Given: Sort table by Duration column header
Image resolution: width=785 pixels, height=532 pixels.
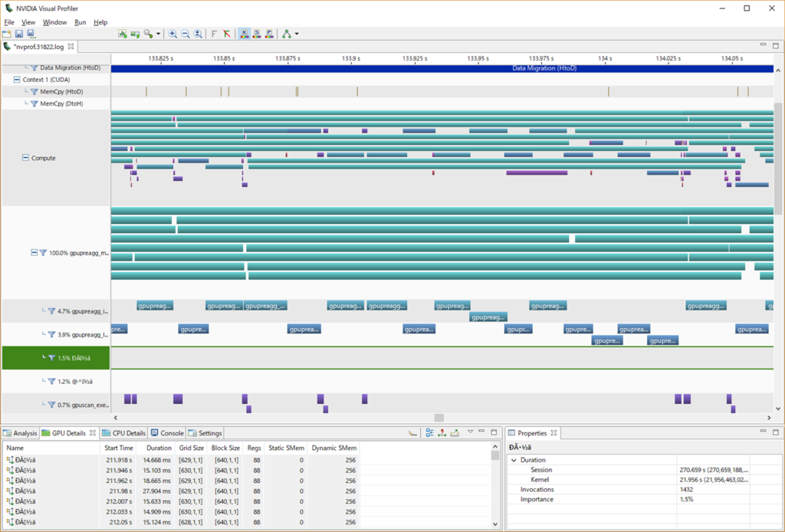Looking at the screenshot, I should click(x=159, y=448).
